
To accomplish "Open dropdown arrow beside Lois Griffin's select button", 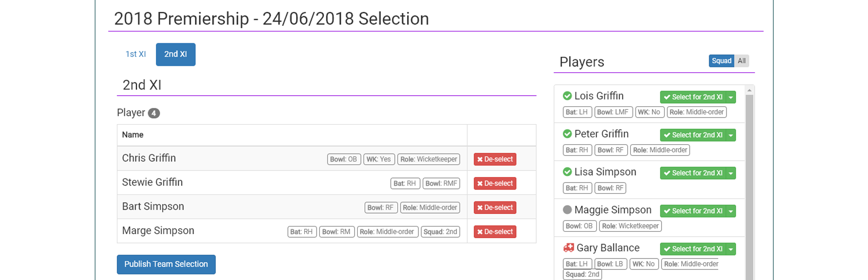I will (731, 97).
